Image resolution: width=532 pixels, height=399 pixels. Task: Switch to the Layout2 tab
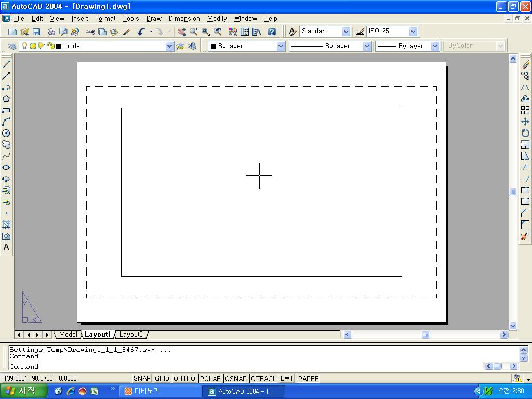[x=131, y=335]
